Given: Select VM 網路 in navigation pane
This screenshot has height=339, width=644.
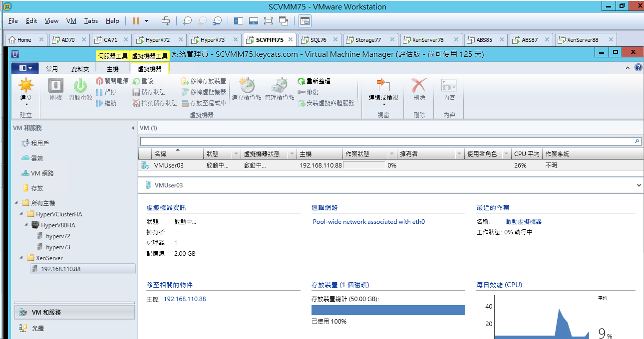Looking at the screenshot, I should pos(42,173).
